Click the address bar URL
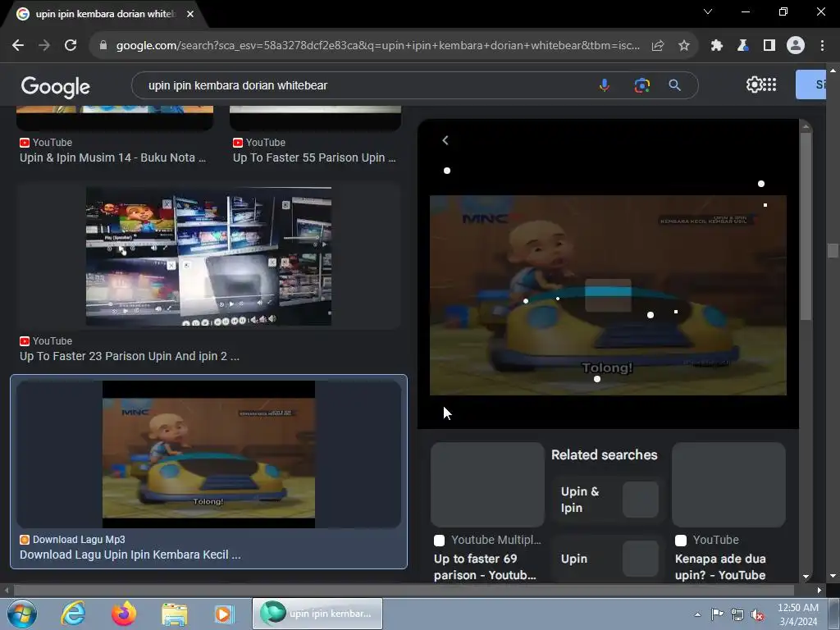The width and height of the screenshot is (840, 630). coord(377,46)
